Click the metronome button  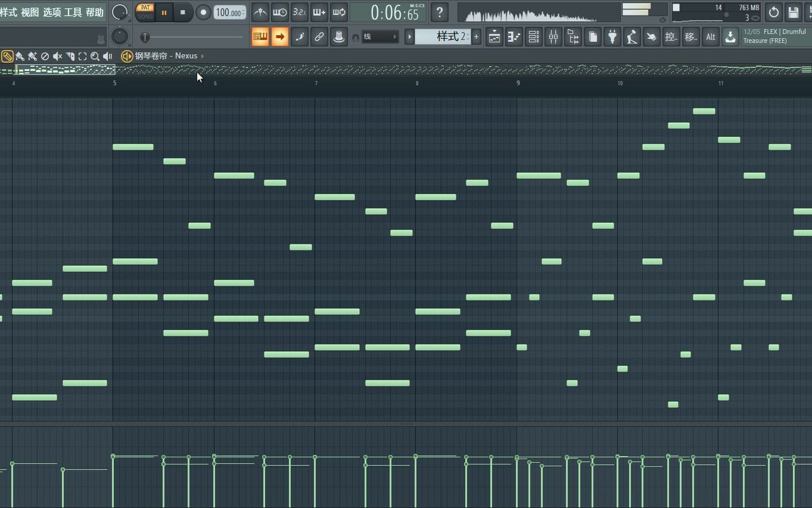[260, 12]
